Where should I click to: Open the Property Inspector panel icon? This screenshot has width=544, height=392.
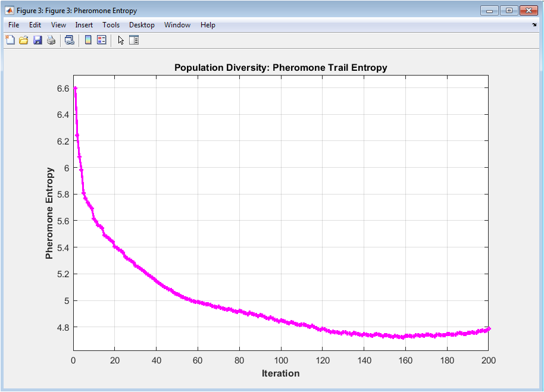tap(134, 40)
